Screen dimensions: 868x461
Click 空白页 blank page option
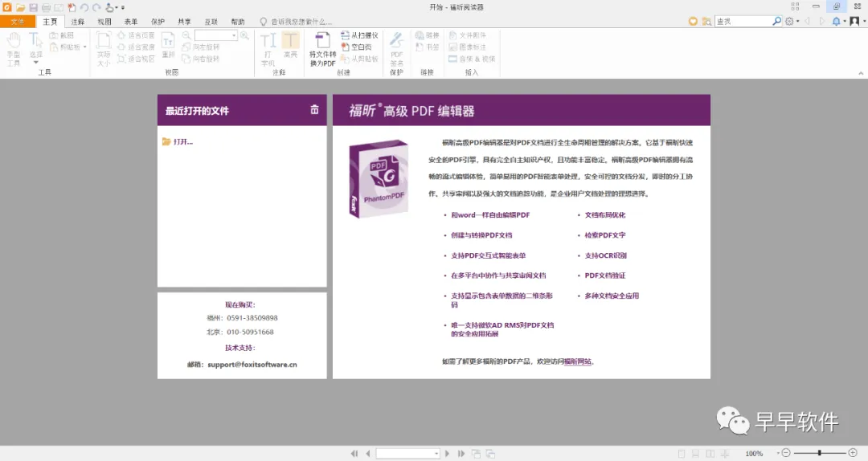[x=357, y=47]
